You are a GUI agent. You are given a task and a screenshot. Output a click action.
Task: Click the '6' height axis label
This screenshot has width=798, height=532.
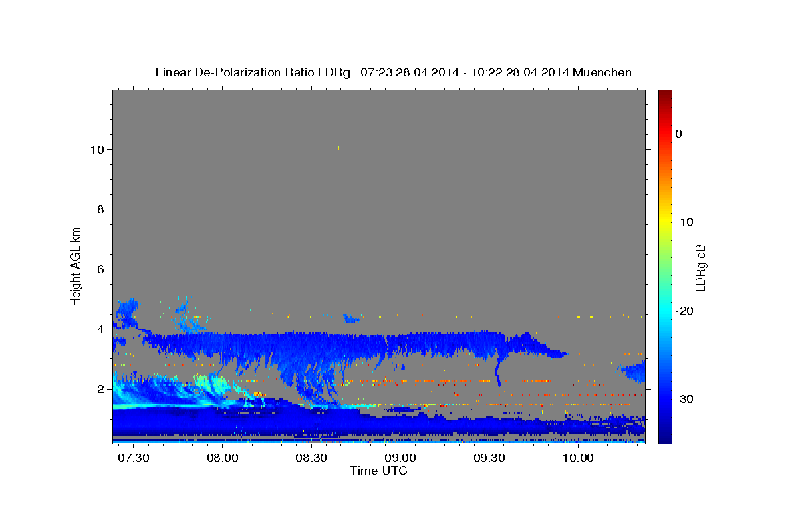(101, 269)
